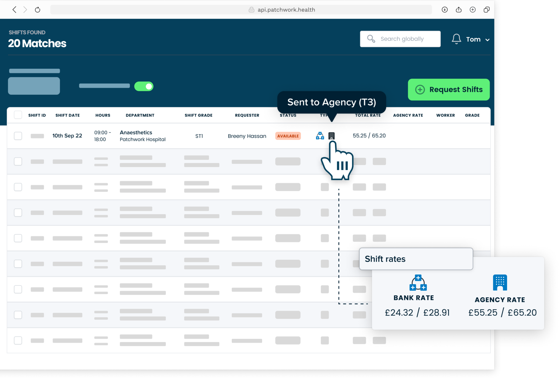The image size is (559, 392).
Task: Click the 10th Sep 22 shift date
Action: [x=67, y=136]
